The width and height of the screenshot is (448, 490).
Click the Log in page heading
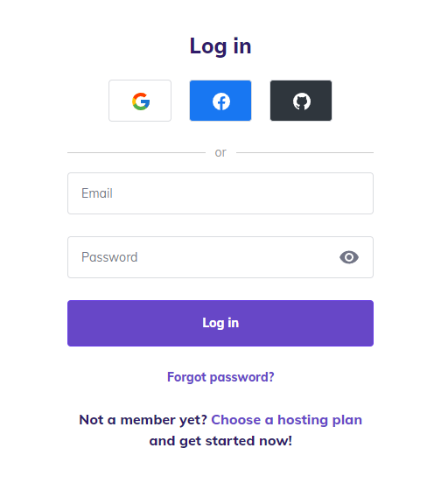220,46
